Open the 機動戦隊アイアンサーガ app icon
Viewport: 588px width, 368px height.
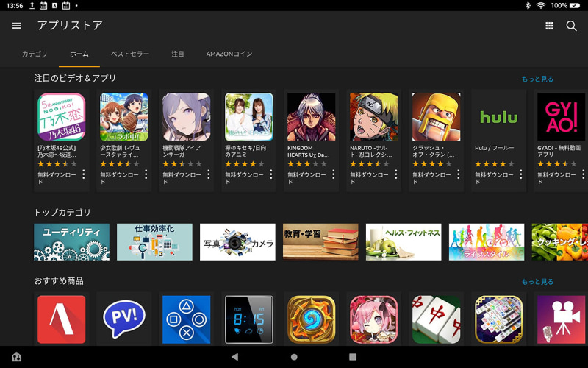point(187,117)
